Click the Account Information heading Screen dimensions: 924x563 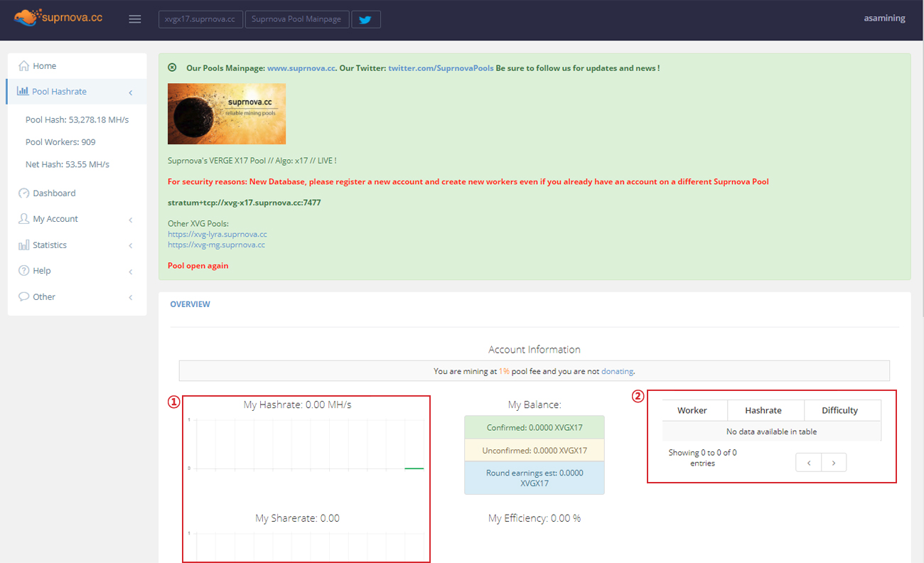[x=534, y=350]
